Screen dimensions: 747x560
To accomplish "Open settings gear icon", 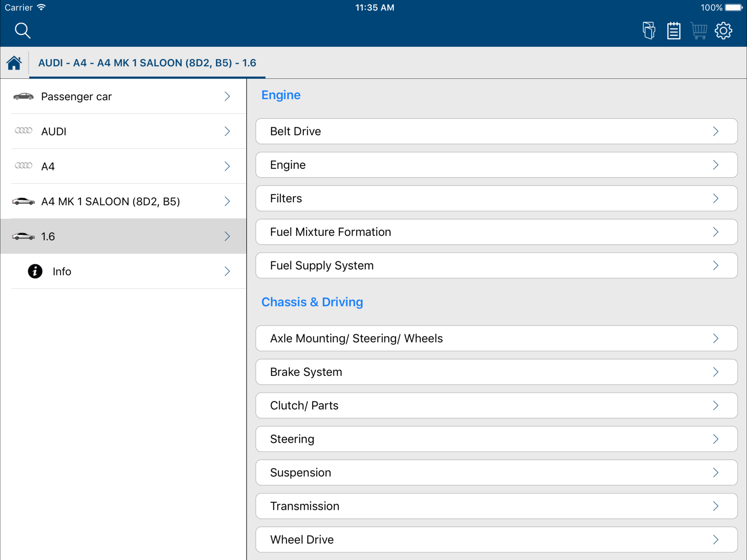I will 723,31.
